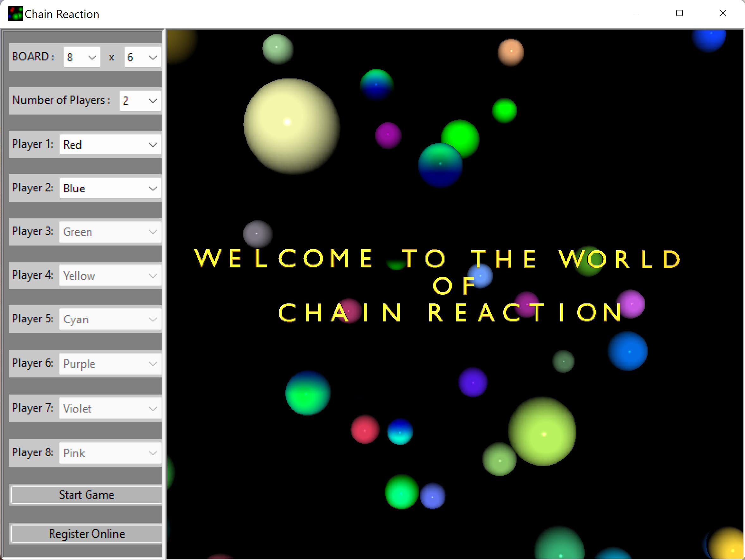Click the Chain Reaction title text
Viewport: 745px width, 560px height.
click(62, 14)
